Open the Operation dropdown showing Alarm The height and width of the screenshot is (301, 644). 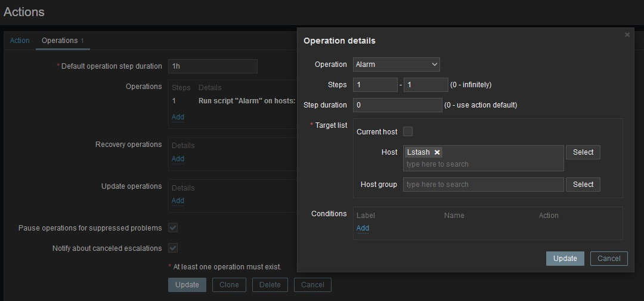[396, 64]
